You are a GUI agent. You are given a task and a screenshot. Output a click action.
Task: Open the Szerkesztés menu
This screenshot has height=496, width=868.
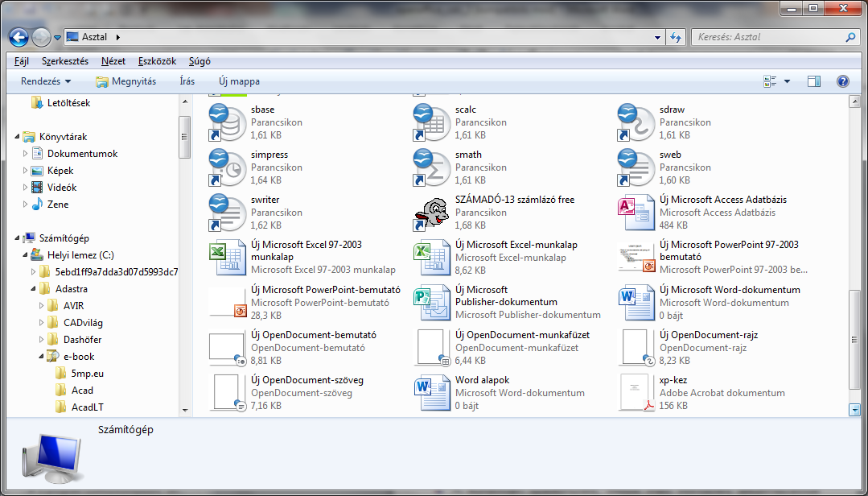[65, 61]
